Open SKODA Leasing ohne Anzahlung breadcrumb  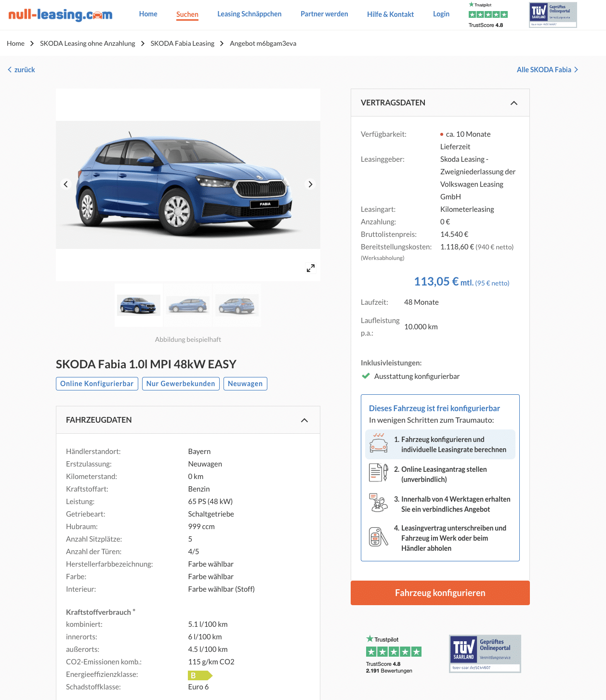88,43
